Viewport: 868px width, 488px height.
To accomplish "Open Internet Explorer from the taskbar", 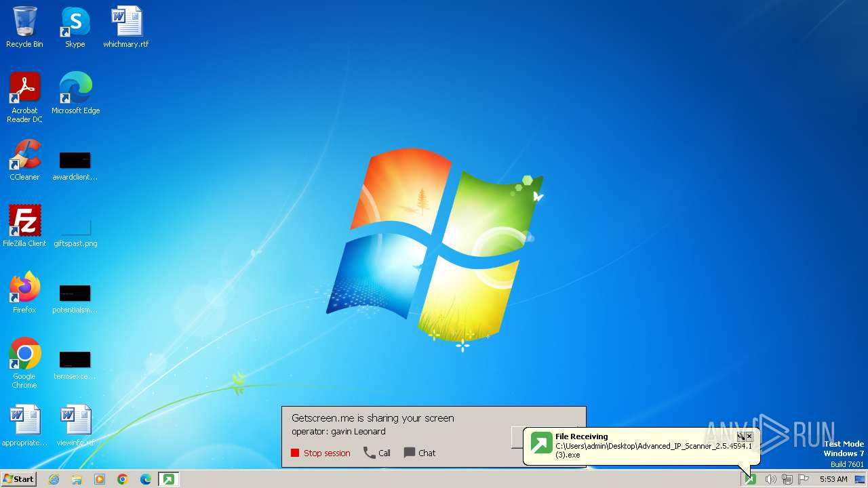I will click(54, 479).
